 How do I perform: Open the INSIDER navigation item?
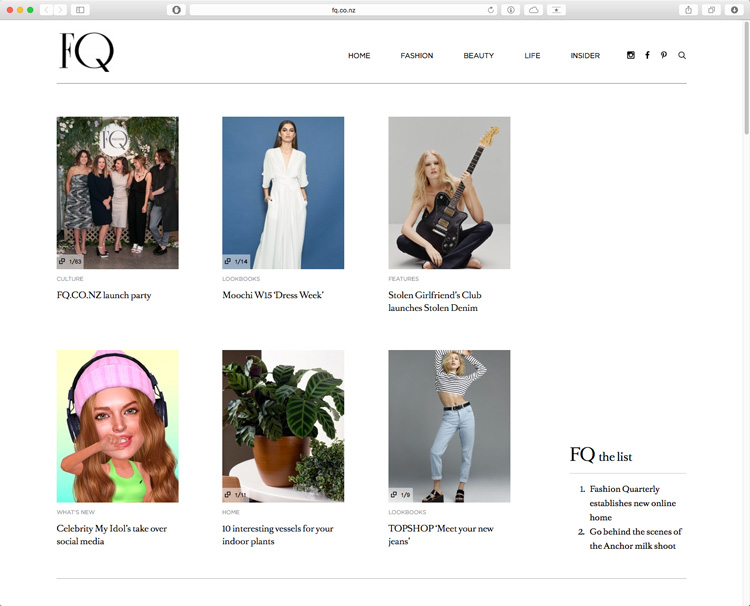(x=585, y=55)
